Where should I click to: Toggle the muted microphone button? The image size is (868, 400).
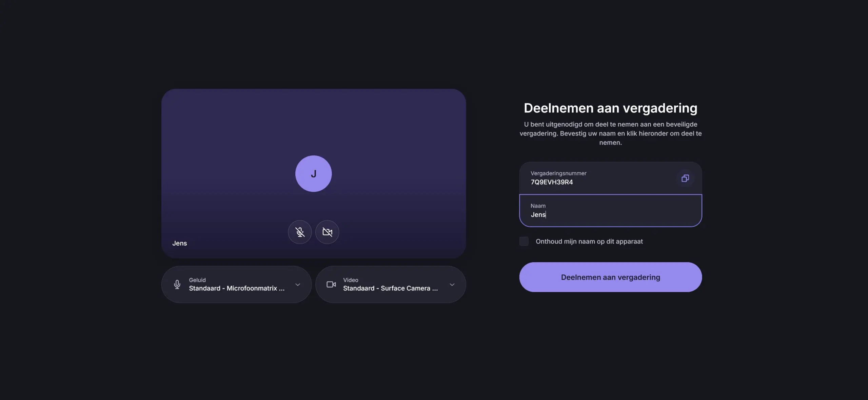[x=300, y=232]
